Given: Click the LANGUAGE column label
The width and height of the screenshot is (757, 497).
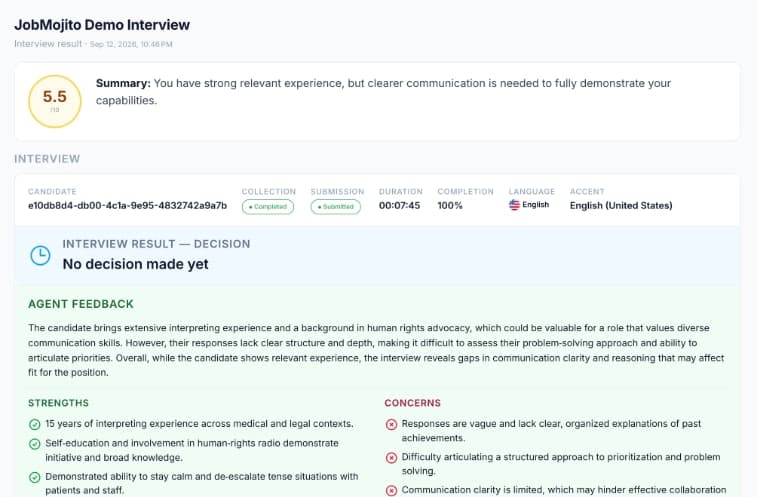Looking at the screenshot, I should point(532,192).
